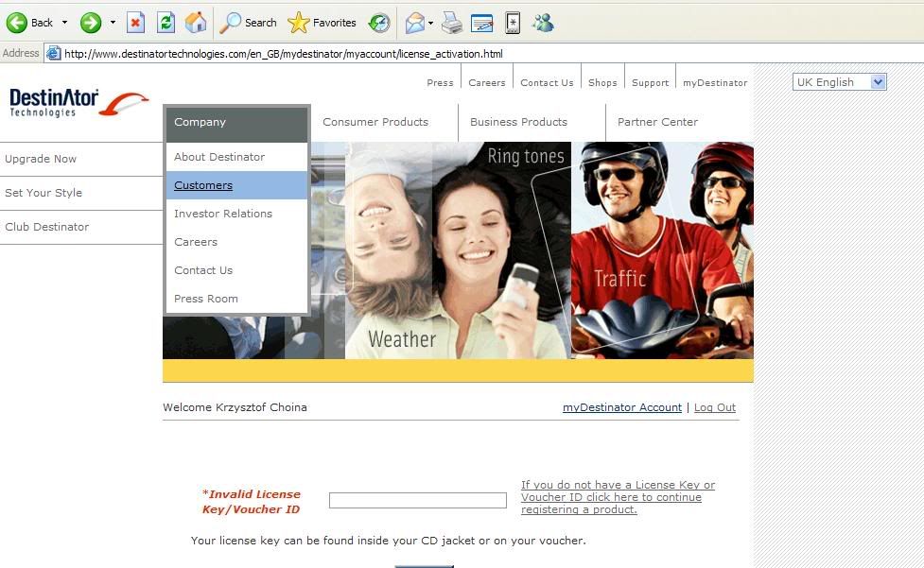Expand the Mail dropdown arrow

pos(430,23)
